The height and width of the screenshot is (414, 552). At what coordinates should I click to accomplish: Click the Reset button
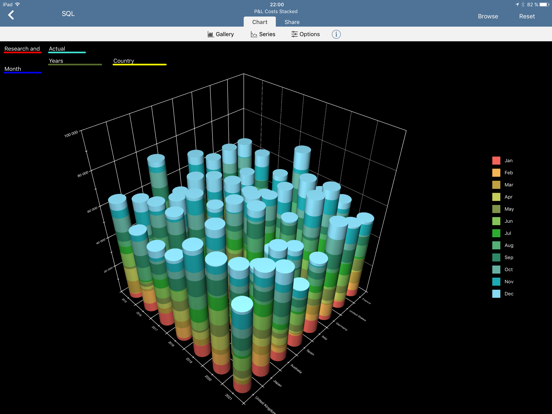pyautogui.click(x=527, y=16)
